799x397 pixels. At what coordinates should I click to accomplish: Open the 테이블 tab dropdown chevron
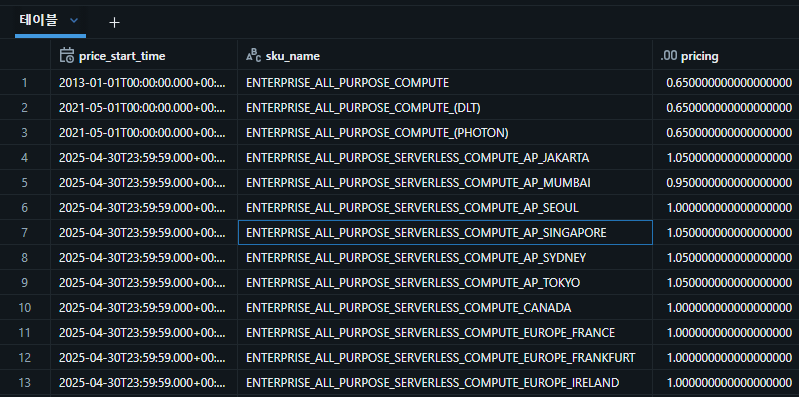click(x=74, y=20)
